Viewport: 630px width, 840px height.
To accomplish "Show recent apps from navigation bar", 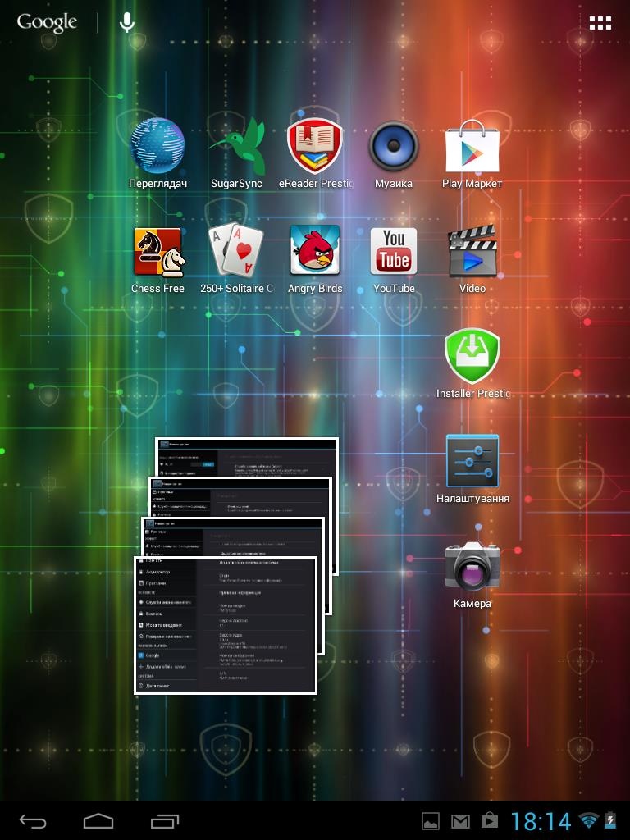I will tap(165, 820).
